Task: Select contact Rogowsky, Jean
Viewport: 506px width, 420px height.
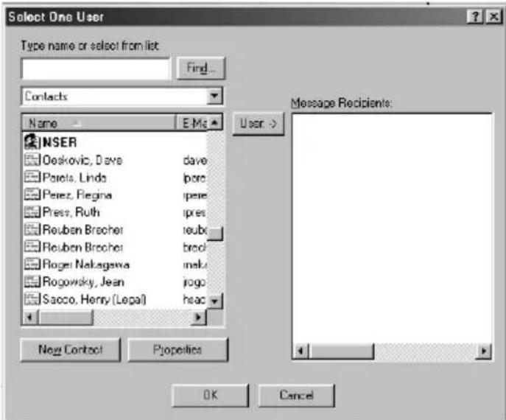Action: 83,281
